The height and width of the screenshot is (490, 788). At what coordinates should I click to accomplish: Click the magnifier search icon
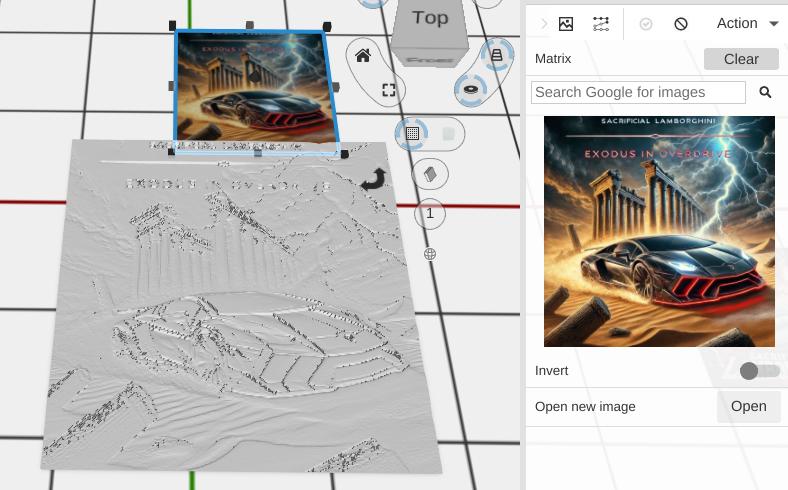pyautogui.click(x=765, y=92)
